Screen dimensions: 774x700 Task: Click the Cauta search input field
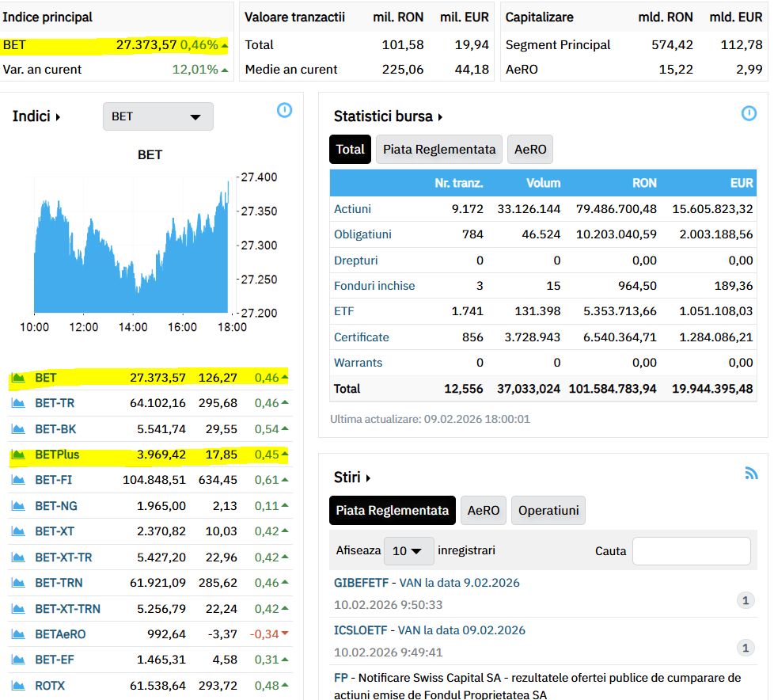[x=691, y=551]
